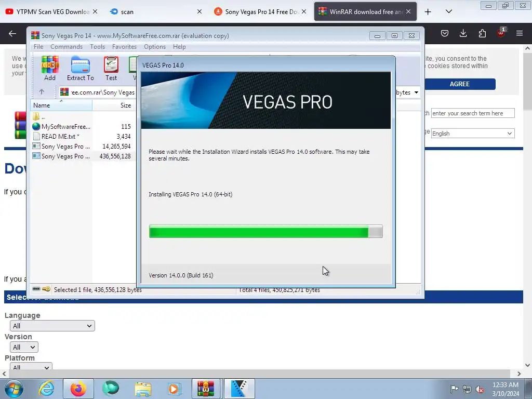Sort by the Name column header
Viewport: 532px width, 399px height.
pyautogui.click(x=61, y=105)
